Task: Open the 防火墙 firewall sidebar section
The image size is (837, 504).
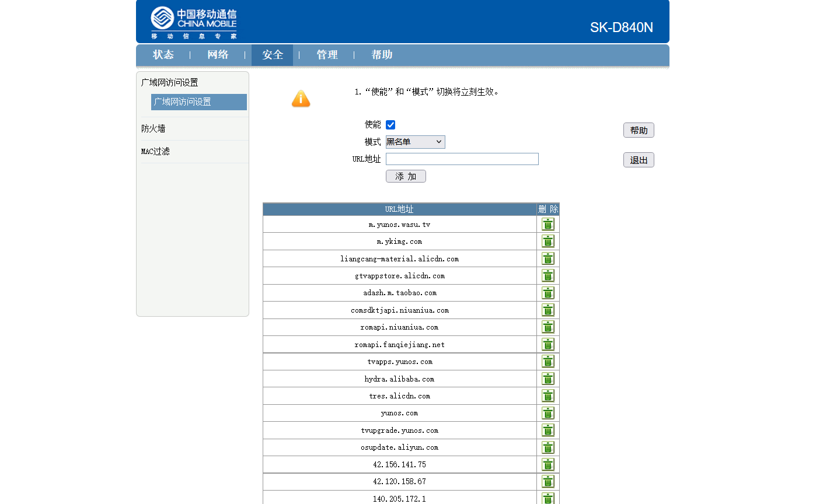Action: (153, 129)
